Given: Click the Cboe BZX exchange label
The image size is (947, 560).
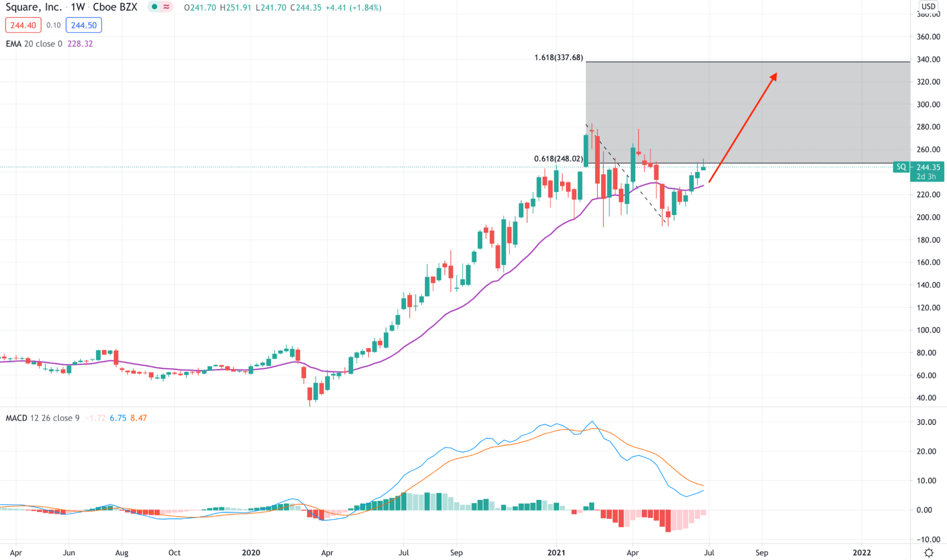Looking at the screenshot, I should click(115, 7).
